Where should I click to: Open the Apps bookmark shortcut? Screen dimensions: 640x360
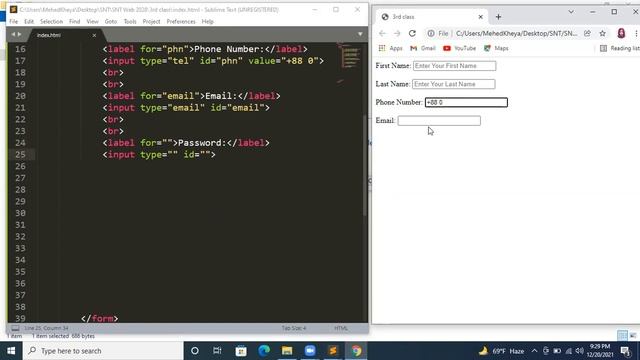point(391,48)
